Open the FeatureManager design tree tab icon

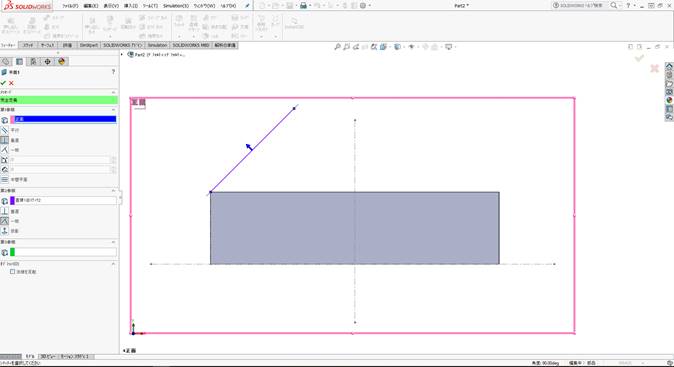(x=6, y=61)
